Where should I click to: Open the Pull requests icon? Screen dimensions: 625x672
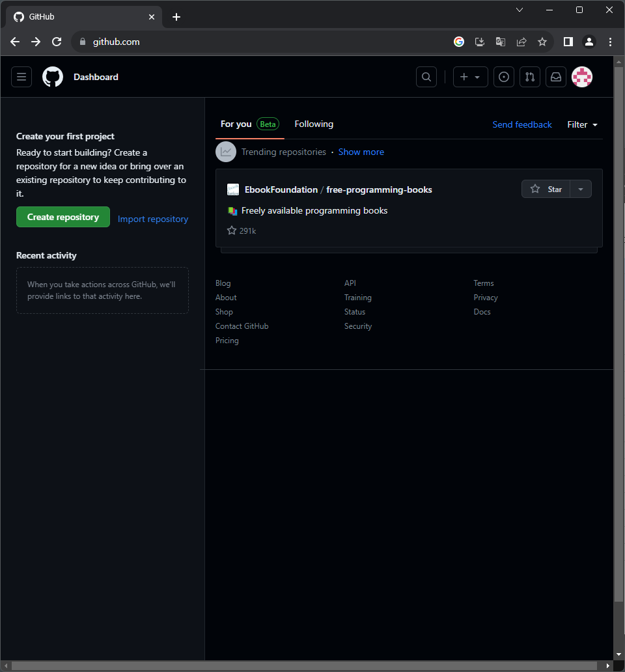point(530,77)
